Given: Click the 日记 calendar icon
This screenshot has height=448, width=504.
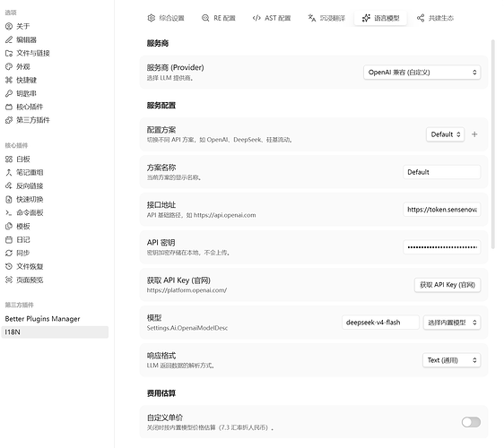Looking at the screenshot, I should coord(9,239).
